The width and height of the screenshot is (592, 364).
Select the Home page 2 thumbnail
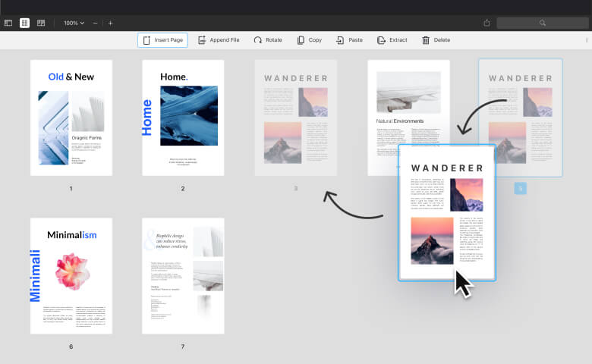183,118
